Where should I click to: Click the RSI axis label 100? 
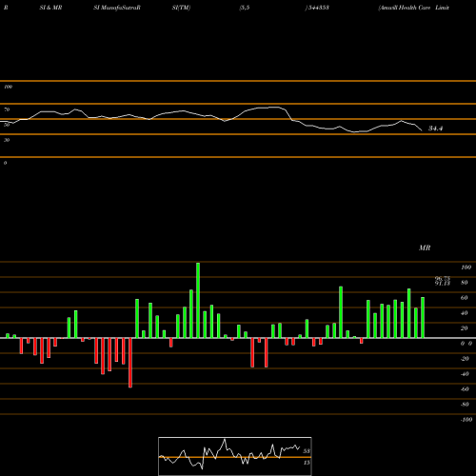tap(8, 87)
